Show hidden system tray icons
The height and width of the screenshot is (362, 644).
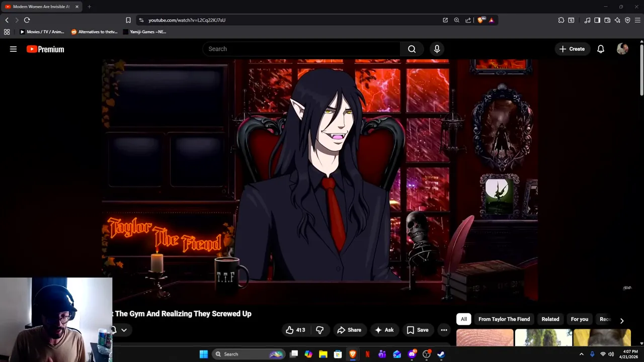(x=582, y=354)
